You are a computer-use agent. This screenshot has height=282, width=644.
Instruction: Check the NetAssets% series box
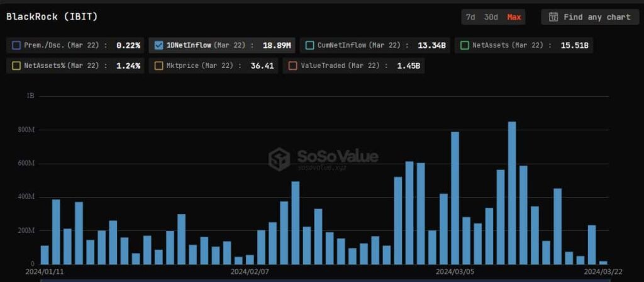(16, 65)
